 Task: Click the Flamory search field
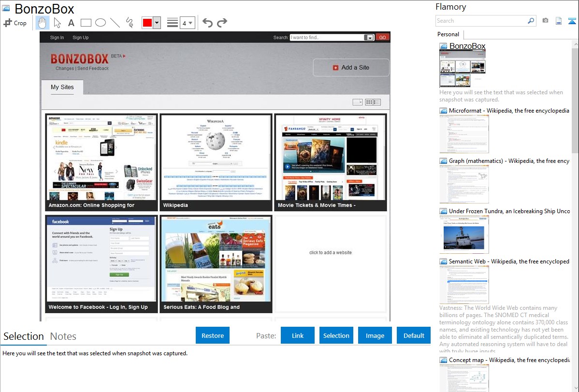[x=481, y=21]
